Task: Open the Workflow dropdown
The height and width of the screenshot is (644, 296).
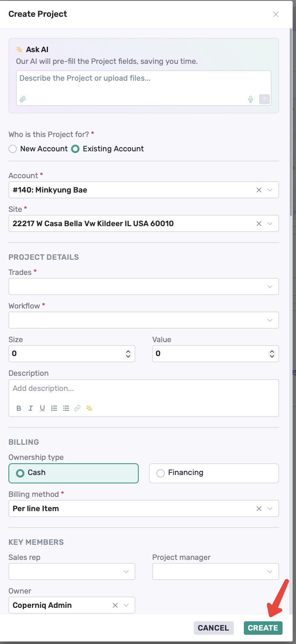Action: tap(144, 320)
